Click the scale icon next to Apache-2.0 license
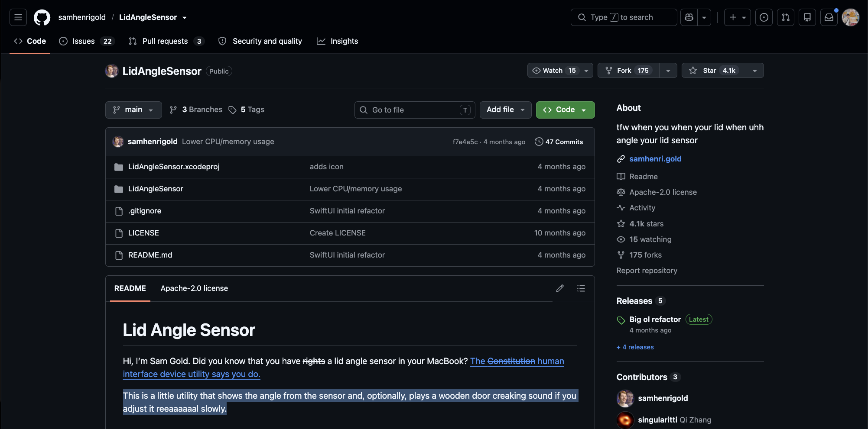The width and height of the screenshot is (868, 429). coord(621,192)
